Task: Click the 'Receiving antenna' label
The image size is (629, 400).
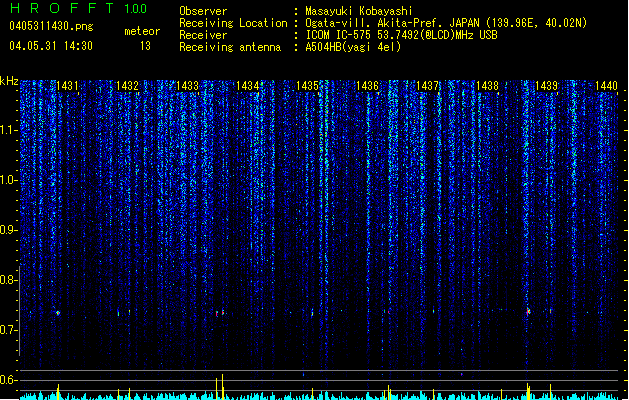Action: coord(230,47)
